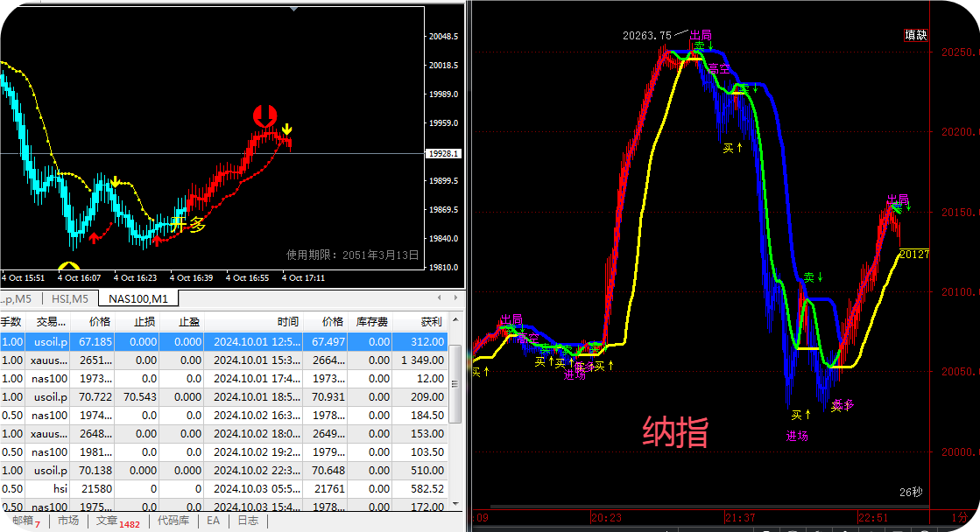This screenshot has height=532, width=980.
Task: Click the yellow 开多 signal label on chart
Action: click(x=188, y=223)
